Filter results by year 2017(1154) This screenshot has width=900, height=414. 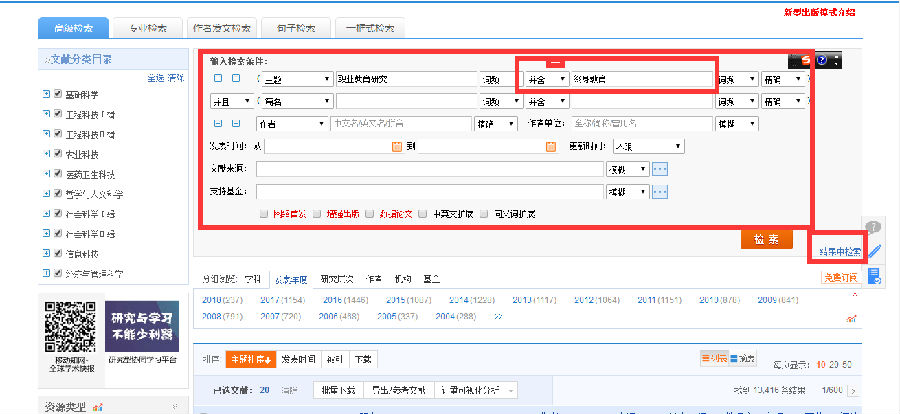pos(282,300)
